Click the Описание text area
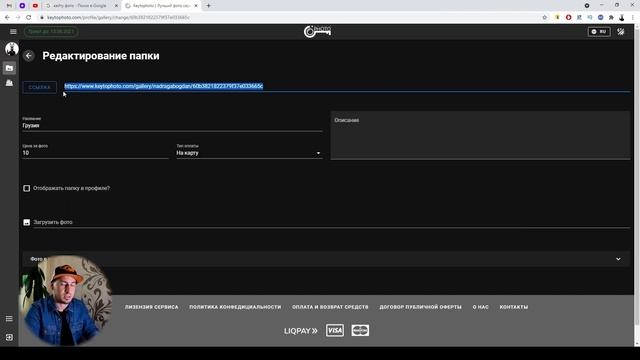Screen dimensions: 640x360 tap(480, 135)
